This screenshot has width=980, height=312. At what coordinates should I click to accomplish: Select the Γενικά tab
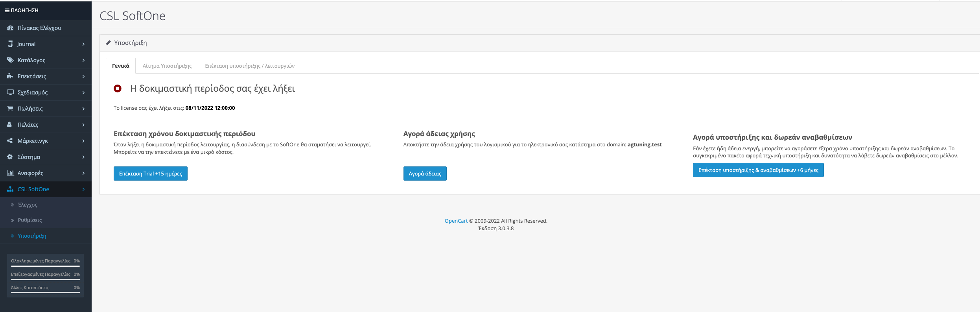point(121,66)
